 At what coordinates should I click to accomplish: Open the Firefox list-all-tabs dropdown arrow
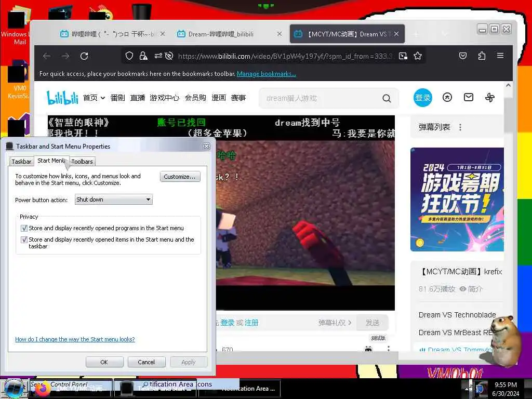pyautogui.click(x=445, y=34)
